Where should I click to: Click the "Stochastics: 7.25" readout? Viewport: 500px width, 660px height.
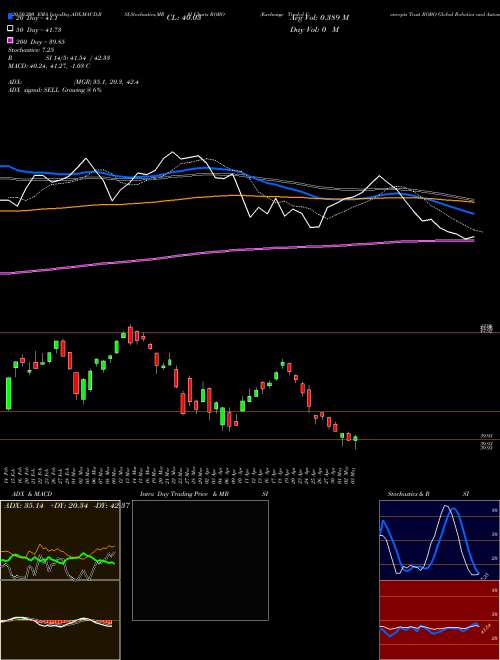pyautogui.click(x=31, y=50)
